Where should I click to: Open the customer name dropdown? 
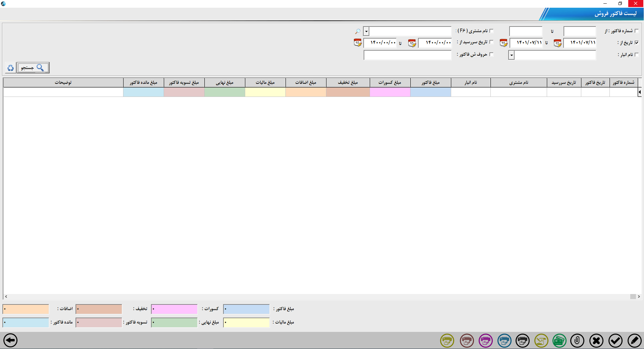(x=366, y=32)
